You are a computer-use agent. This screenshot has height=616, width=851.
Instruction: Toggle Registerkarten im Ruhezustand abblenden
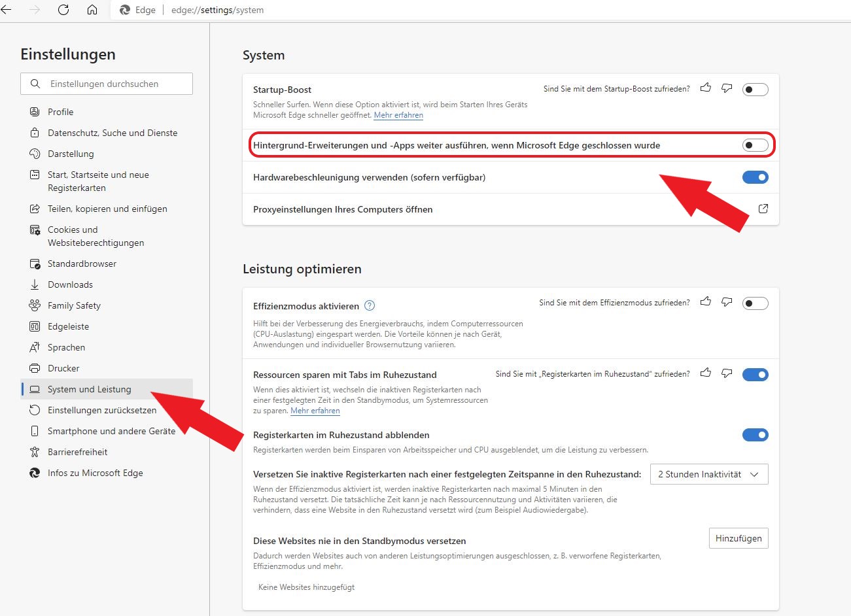(x=755, y=435)
